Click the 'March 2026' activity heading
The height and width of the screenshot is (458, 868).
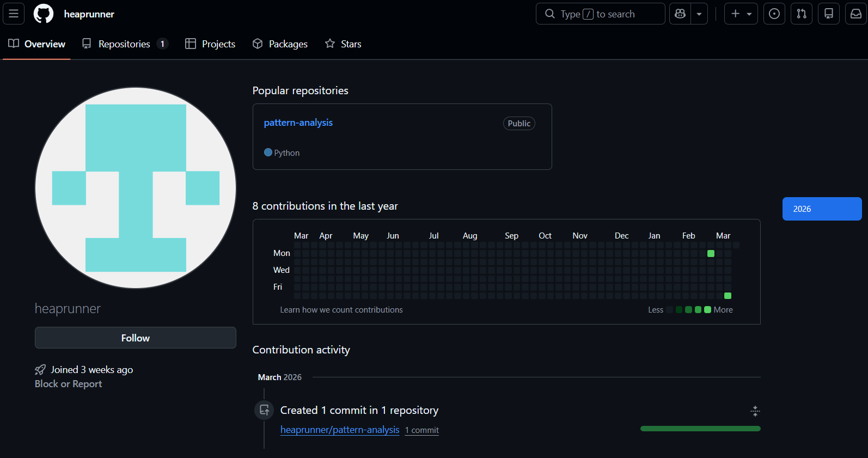click(279, 377)
